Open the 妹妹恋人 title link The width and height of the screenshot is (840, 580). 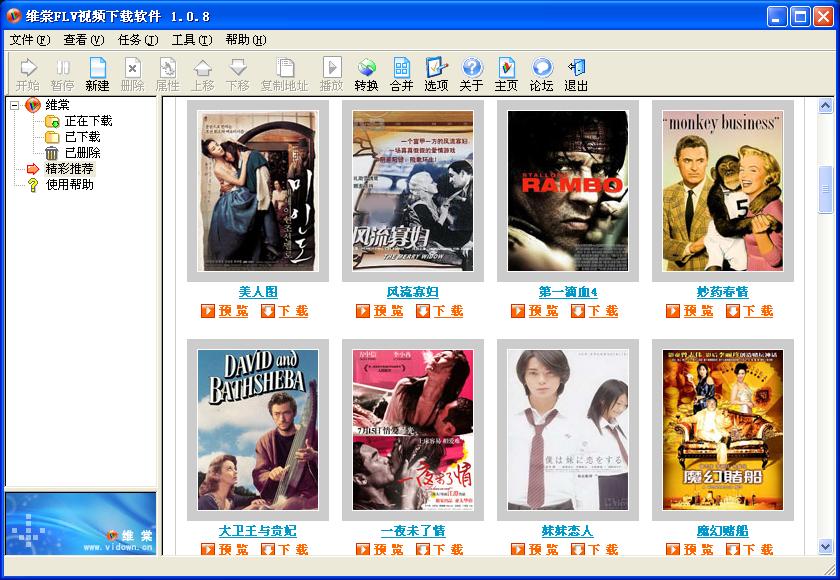pyautogui.click(x=567, y=531)
